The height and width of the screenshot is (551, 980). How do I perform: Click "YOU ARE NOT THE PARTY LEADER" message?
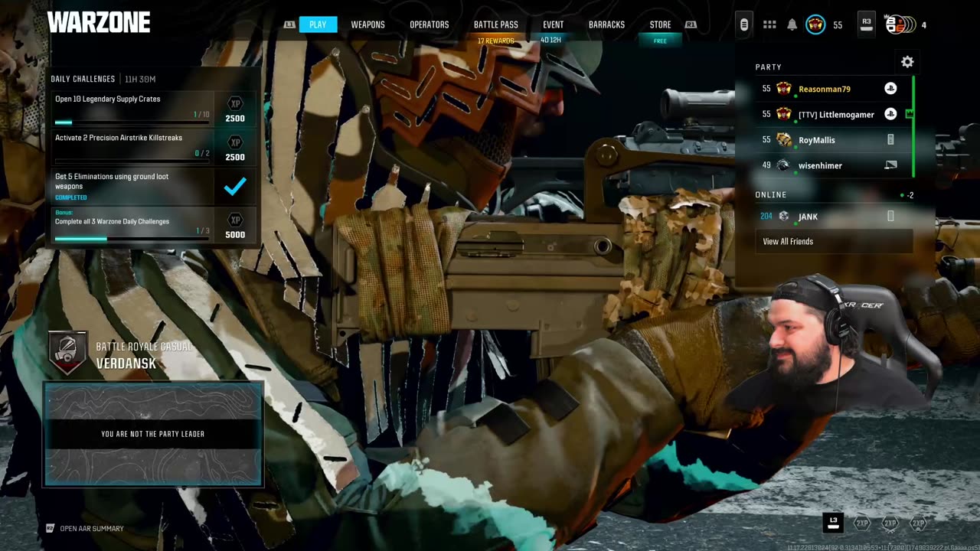pyautogui.click(x=153, y=434)
